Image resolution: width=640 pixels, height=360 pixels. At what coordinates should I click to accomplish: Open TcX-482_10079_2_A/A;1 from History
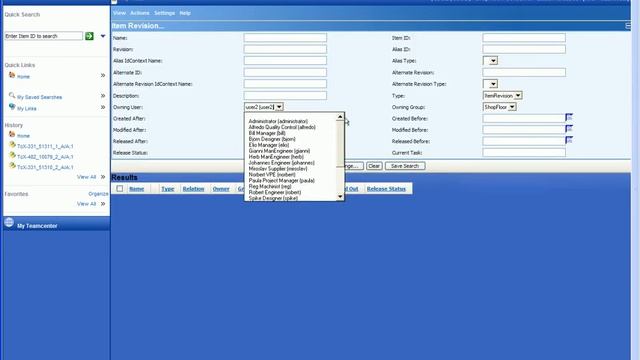(45, 157)
